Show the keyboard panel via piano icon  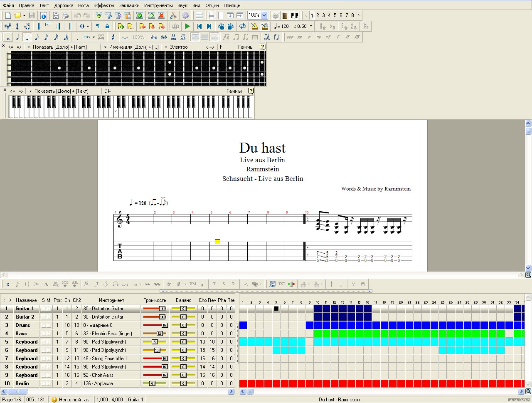click(x=295, y=16)
